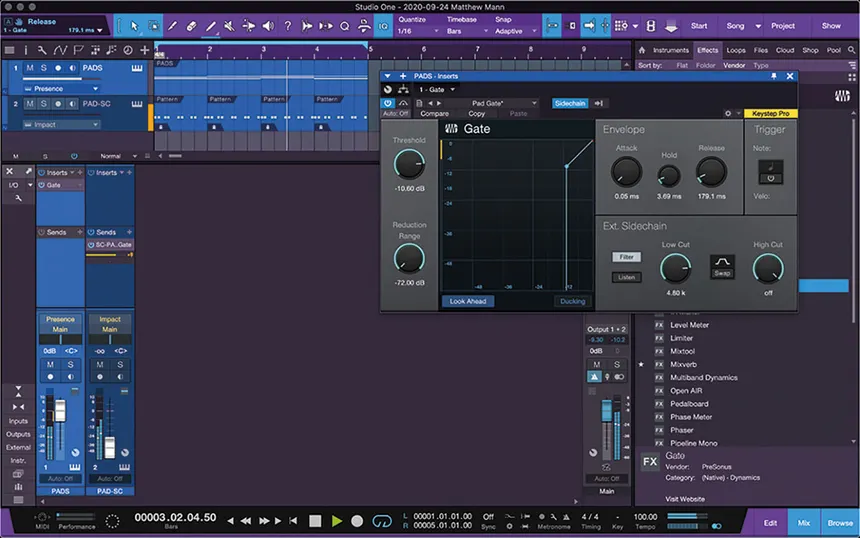Image resolution: width=860 pixels, height=538 pixels.
Task: Select the Arrow tool in toolbar
Action: pos(134,26)
